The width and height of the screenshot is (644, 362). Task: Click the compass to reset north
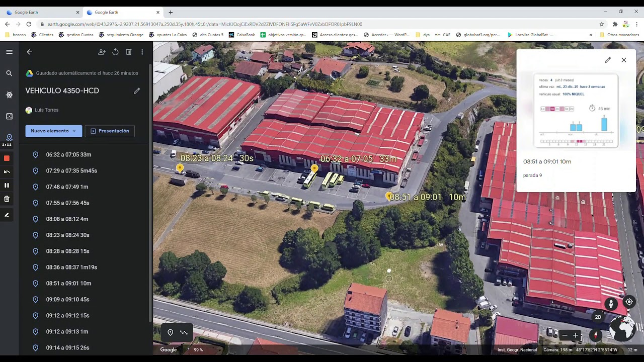596,335
